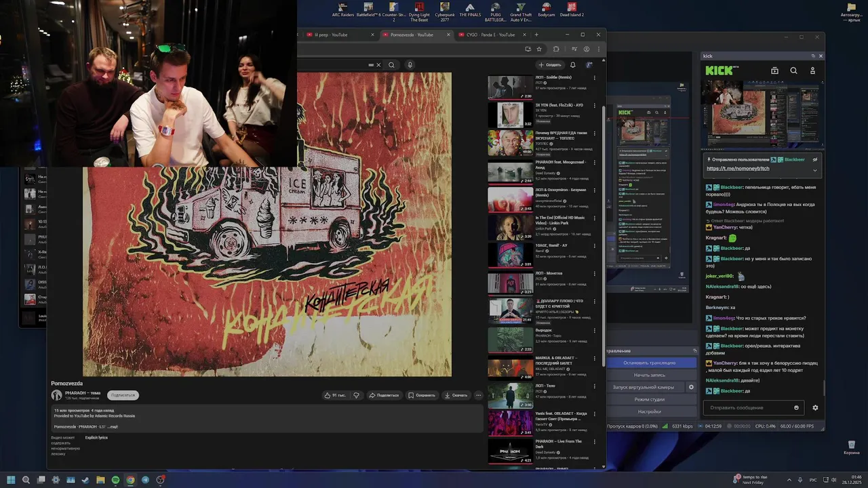Open Kick clips icon beside search
868x488 pixels.
tap(774, 70)
